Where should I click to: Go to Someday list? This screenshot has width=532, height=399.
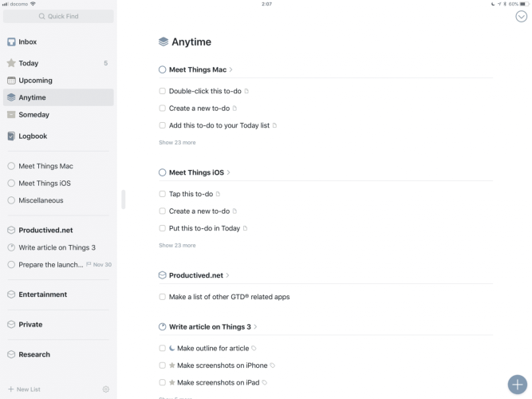point(58,114)
